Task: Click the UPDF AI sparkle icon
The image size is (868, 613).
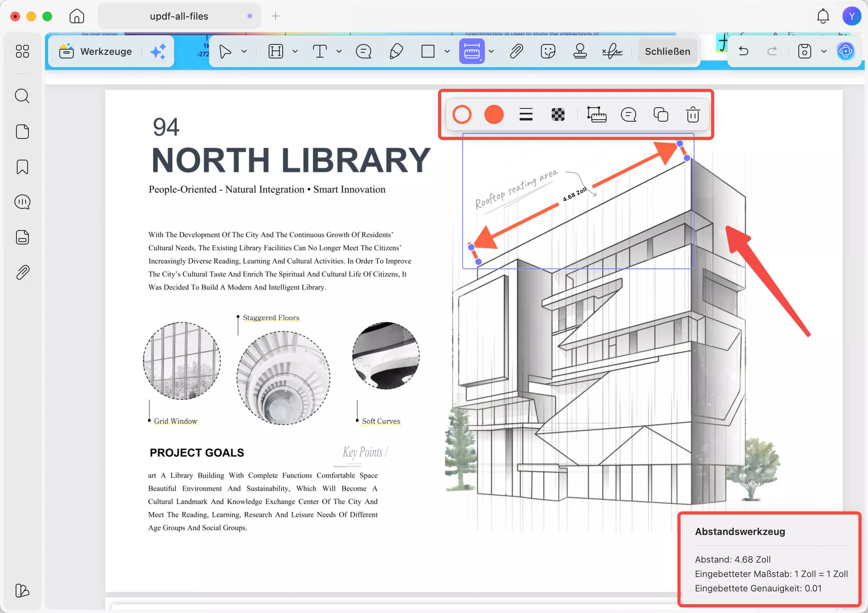Action: [158, 51]
